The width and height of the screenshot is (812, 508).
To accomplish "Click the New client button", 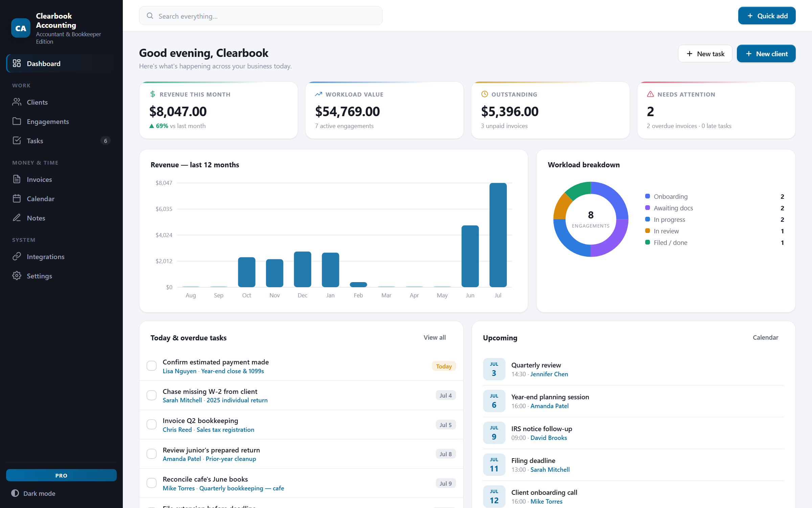I will (x=766, y=54).
